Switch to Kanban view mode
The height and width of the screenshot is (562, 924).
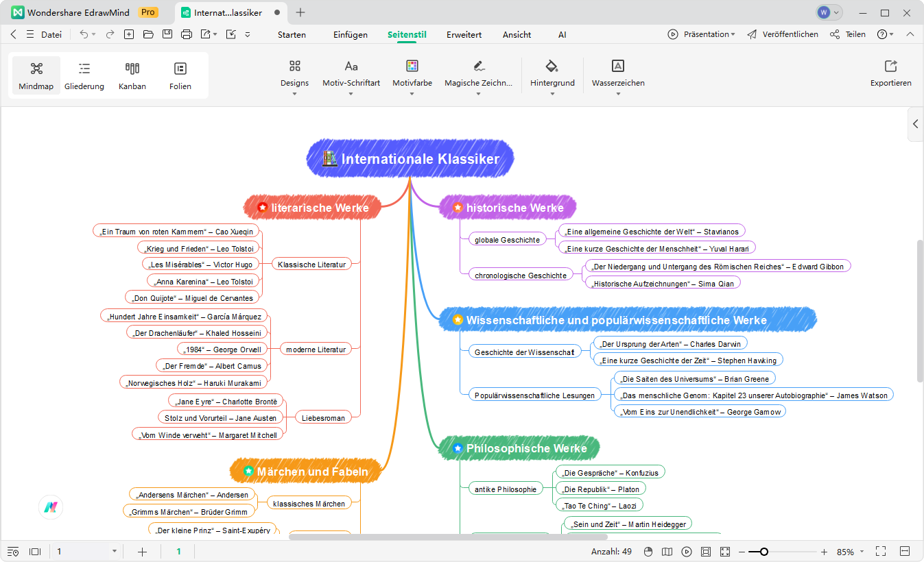coord(132,75)
